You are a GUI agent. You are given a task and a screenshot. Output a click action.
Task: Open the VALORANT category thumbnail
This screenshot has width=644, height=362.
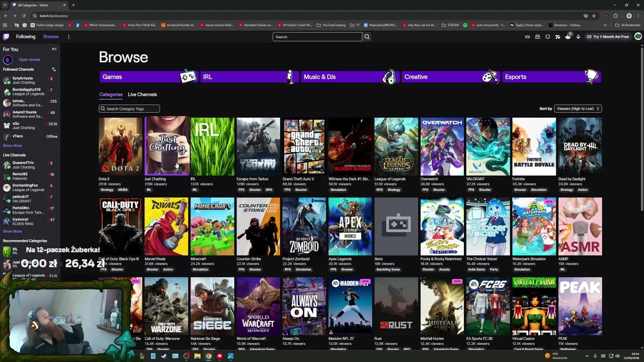click(x=488, y=146)
